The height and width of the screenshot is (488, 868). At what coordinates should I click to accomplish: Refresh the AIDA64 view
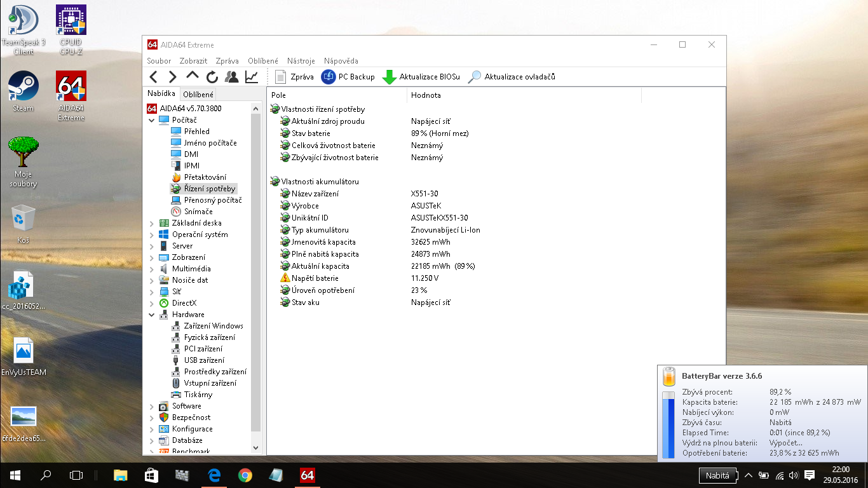tap(212, 77)
